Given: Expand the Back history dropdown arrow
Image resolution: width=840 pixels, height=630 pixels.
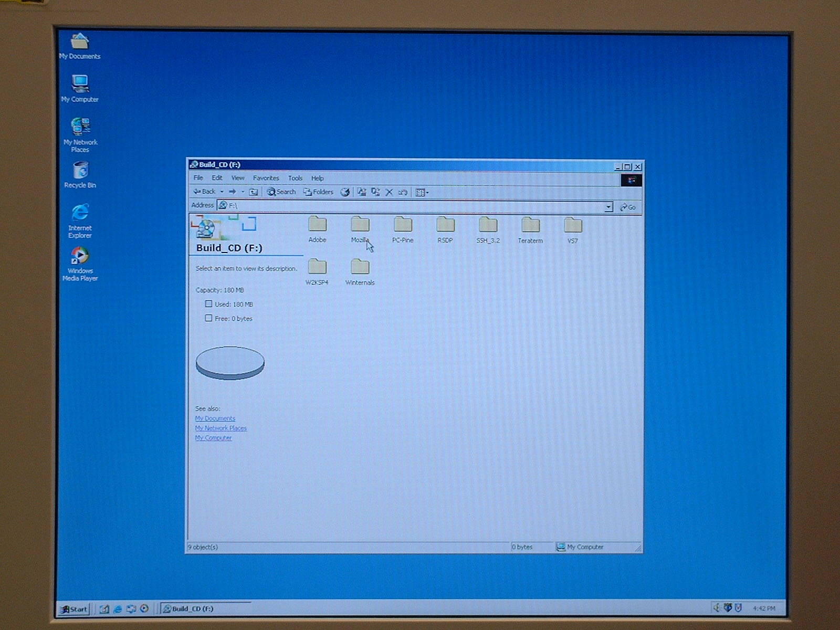Looking at the screenshot, I should tap(222, 192).
